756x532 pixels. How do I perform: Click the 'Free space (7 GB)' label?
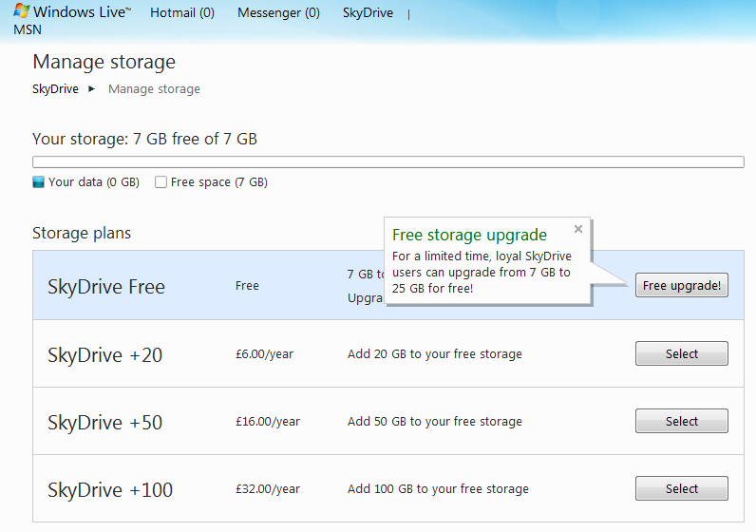tap(218, 182)
